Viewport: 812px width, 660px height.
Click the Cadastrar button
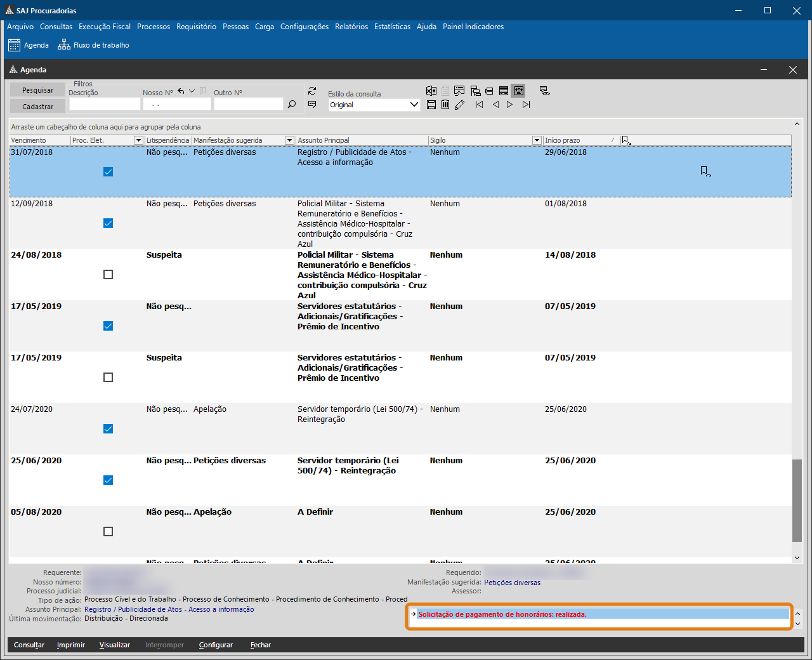[x=37, y=107]
